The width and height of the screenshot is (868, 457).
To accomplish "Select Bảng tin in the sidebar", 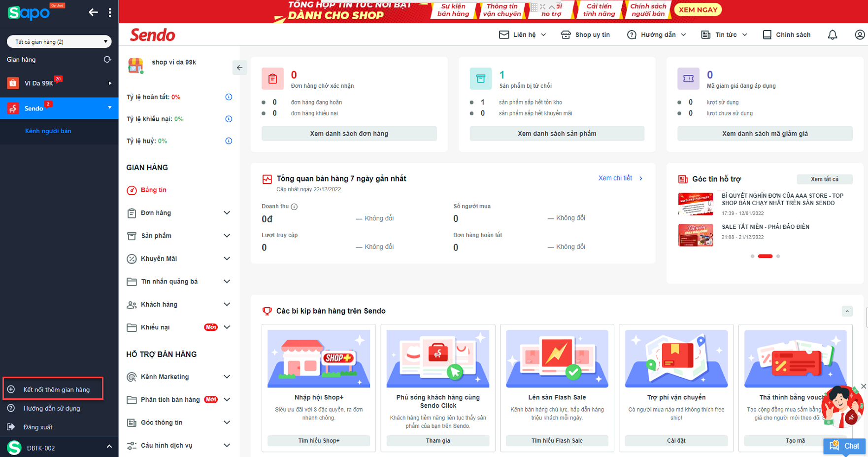I will pos(147,190).
